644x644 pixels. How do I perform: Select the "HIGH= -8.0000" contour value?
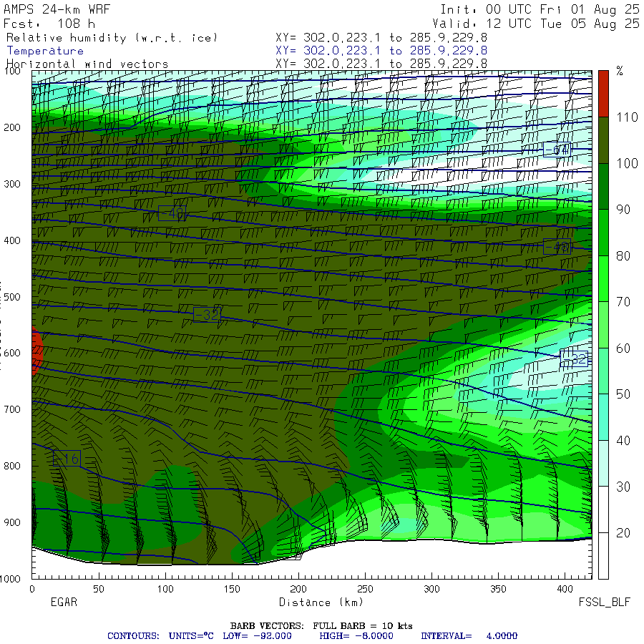point(356,636)
